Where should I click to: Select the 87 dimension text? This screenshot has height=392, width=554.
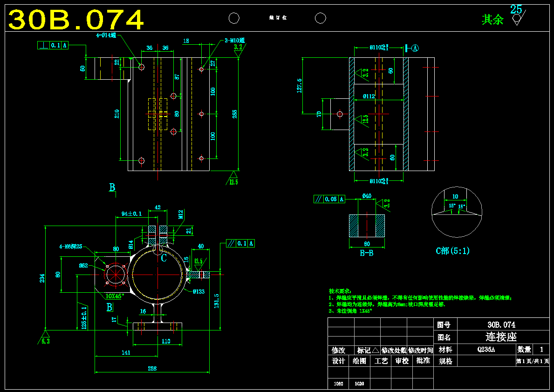pos(177,76)
